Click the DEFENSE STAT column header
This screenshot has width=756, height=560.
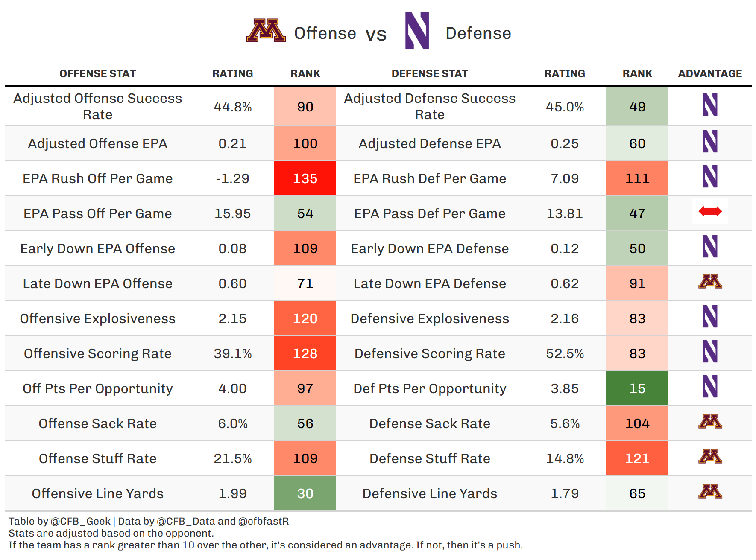[x=430, y=74]
